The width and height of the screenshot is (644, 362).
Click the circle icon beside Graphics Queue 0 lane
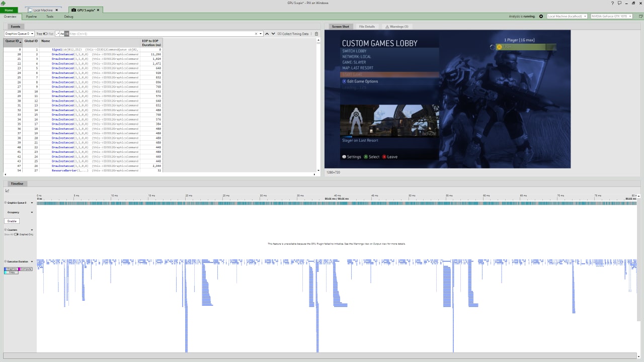[x=5, y=203]
